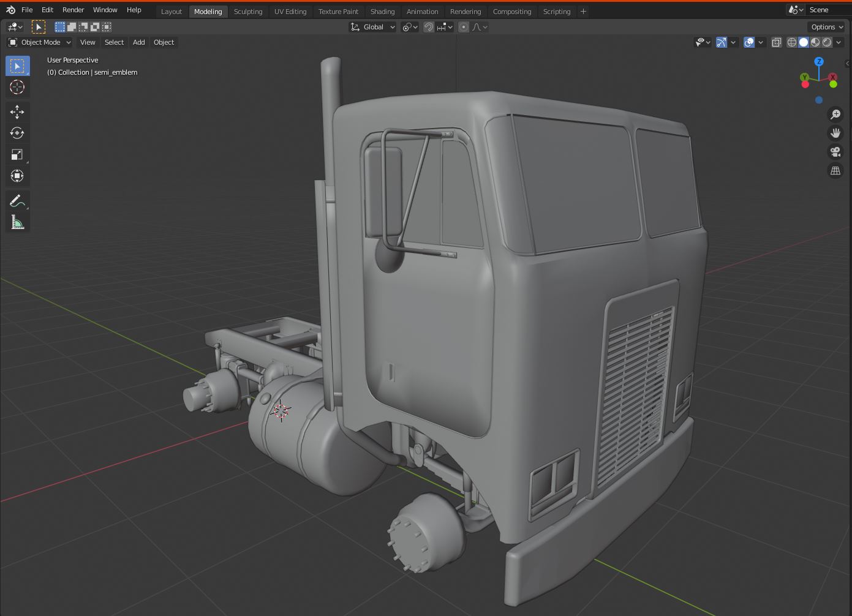The width and height of the screenshot is (852, 616).
Task: Open Global transform orientation dropdown
Action: point(373,27)
